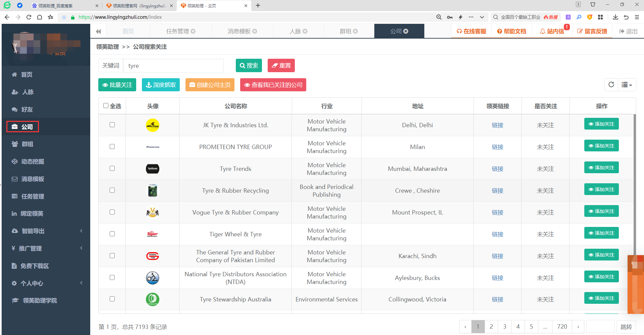Image resolution: width=644 pixels, height=335 pixels.
Task: Click the JK Tyre company logo
Action: pos(153,125)
